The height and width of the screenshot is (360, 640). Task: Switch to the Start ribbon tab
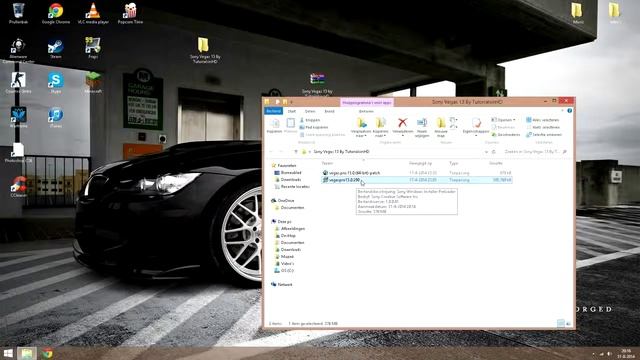(292, 111)
